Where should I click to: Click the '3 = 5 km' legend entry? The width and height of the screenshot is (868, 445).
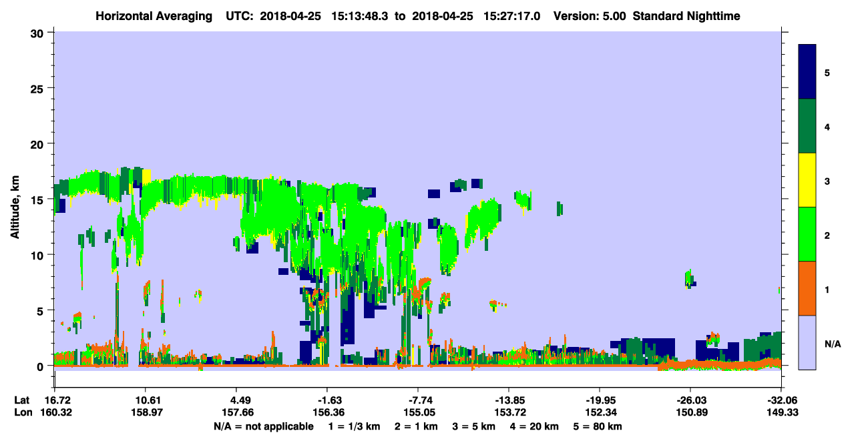[x=474, y=426]
